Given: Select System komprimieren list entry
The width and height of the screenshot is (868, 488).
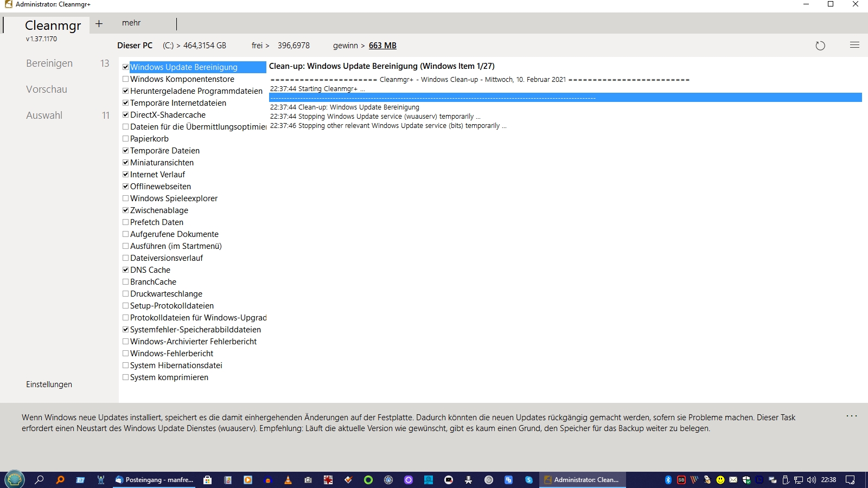Looking at the screenshot, I should 169,377.
